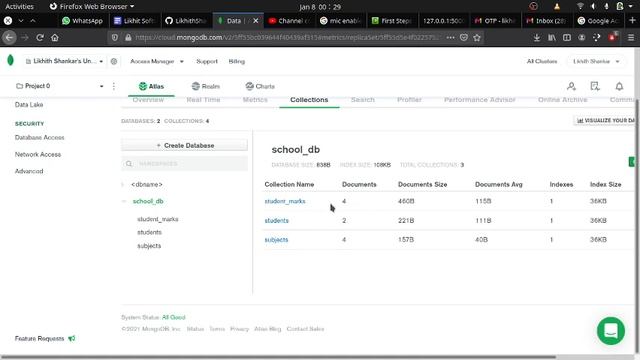Open Advanced security settings in sidebar
This screenshot has height=360, width=640.
[29, 171]
